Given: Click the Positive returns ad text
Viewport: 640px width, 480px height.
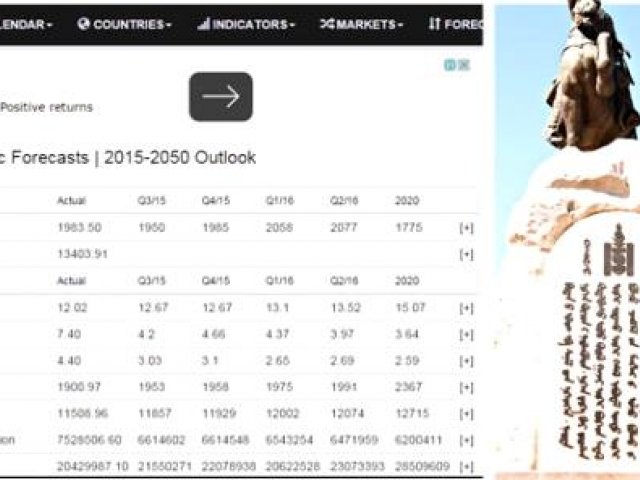Looking at the screenshot, I should click(46, 107).
